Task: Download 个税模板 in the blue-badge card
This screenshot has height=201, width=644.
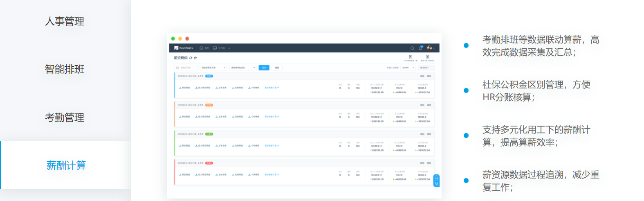Action: click(x=254, y=88)
